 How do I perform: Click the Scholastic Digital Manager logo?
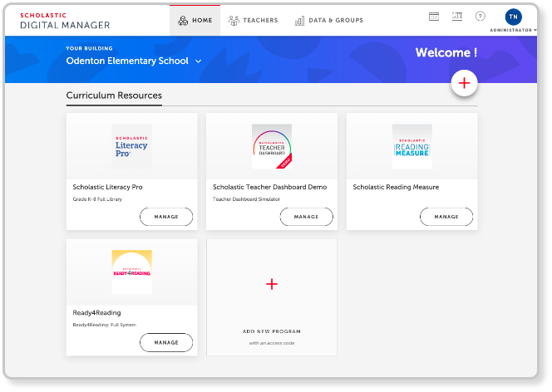[x=65, y=21]
